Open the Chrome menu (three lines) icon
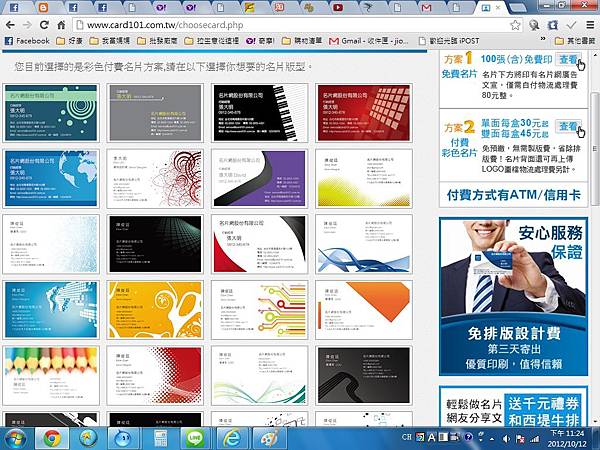The image size is (600, 450). coord(590,25)
